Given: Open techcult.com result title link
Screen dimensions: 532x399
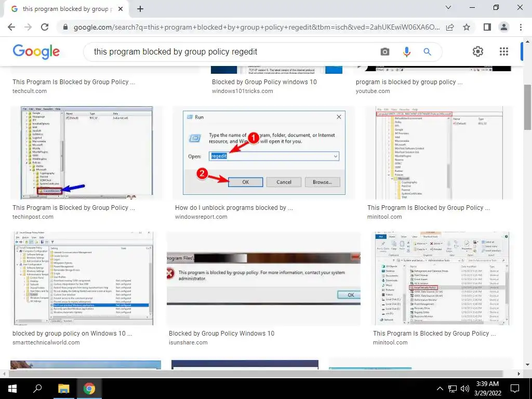Looking at the screenshot, I should (x=74, y=82).
